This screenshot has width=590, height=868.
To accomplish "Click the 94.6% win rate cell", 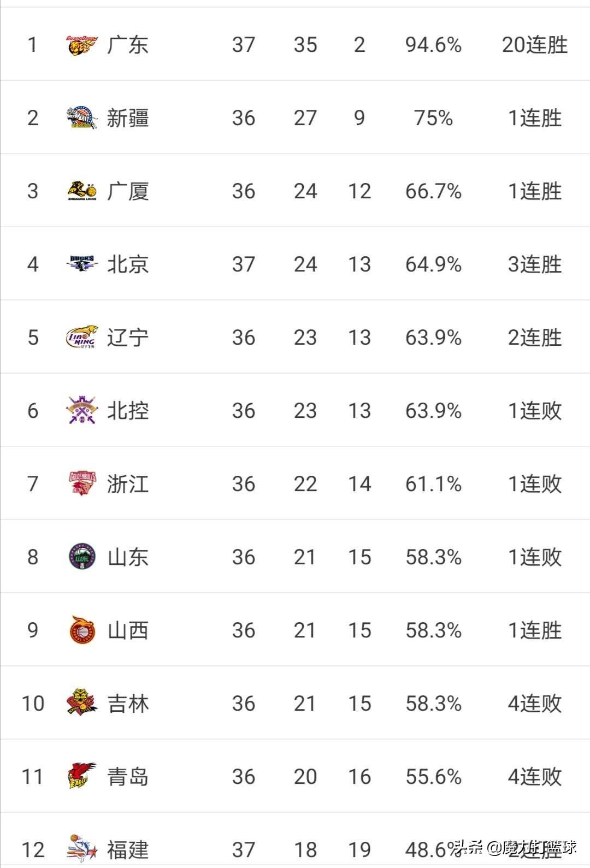I will click(433, 45).
